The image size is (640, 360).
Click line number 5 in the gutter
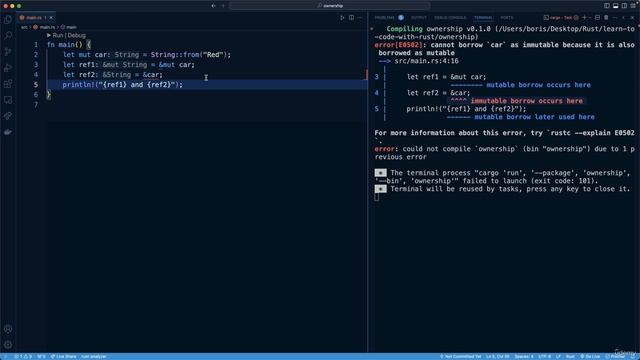pyautogui.click(x=36, y=84)
